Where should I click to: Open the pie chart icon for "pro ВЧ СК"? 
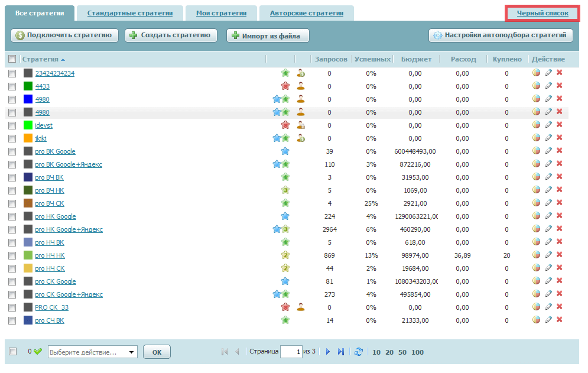tap(536, 203)
